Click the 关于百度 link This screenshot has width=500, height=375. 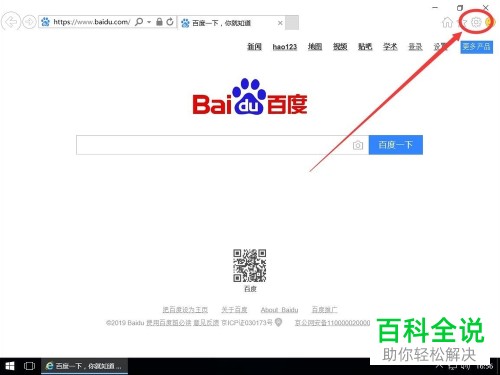(234, 310)
